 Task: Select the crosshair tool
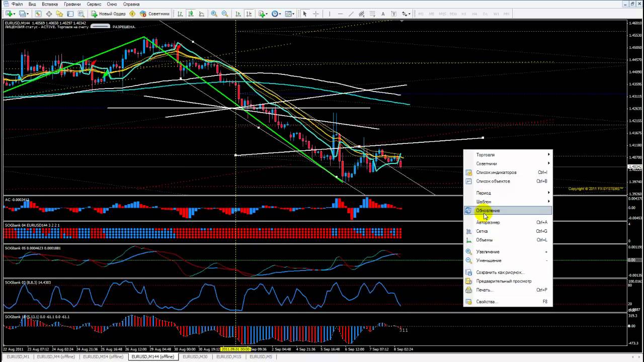315,14
